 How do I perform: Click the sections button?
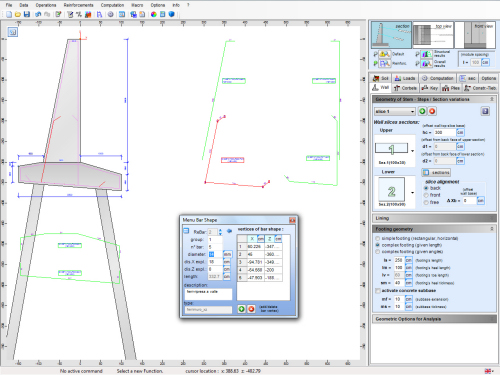click(436, 172)
